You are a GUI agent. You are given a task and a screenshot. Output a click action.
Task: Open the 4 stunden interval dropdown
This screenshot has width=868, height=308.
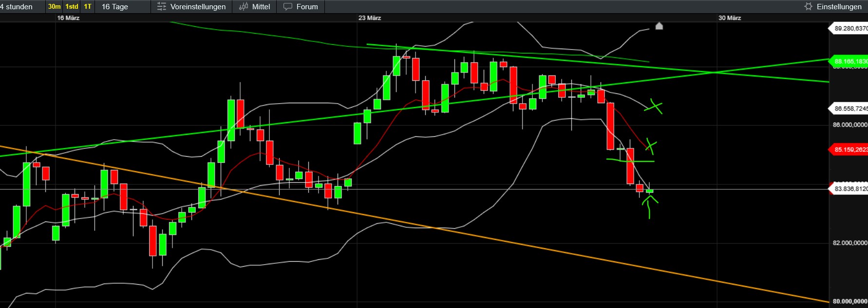coord(17,7)
